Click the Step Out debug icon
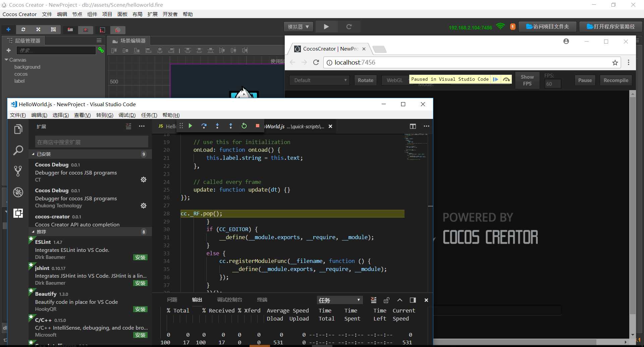The width and height of the screenshot is (644, 347). [231, 126]
